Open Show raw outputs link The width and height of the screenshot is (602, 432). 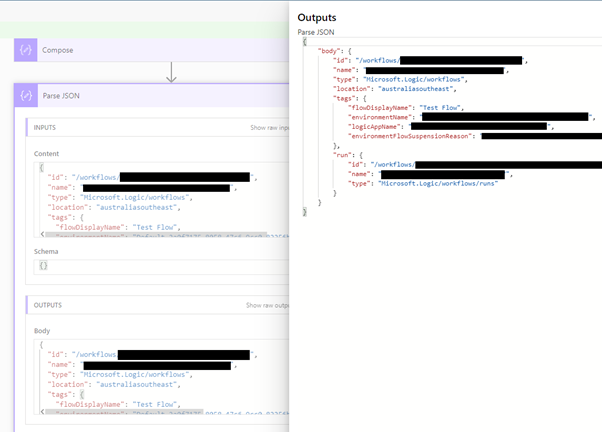[x=267, y=305]
